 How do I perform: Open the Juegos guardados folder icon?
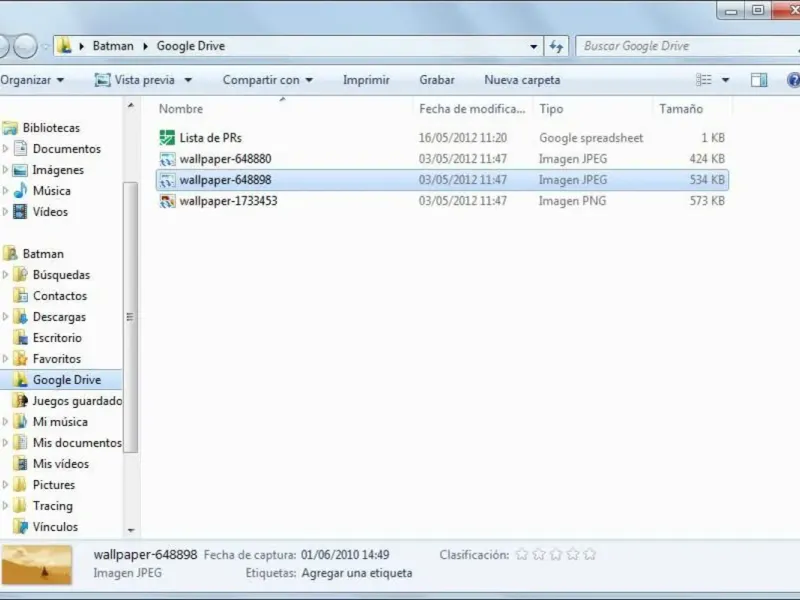tap(20, 401)
